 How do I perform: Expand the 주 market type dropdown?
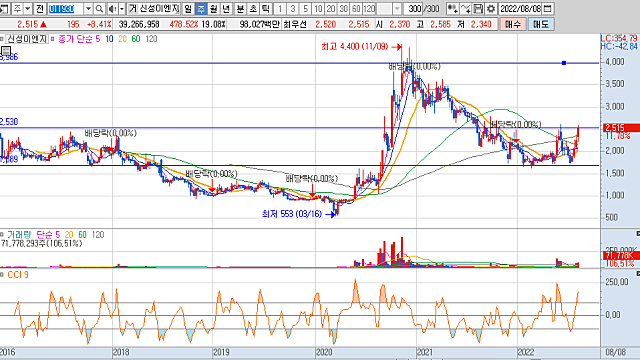point(28,9)
